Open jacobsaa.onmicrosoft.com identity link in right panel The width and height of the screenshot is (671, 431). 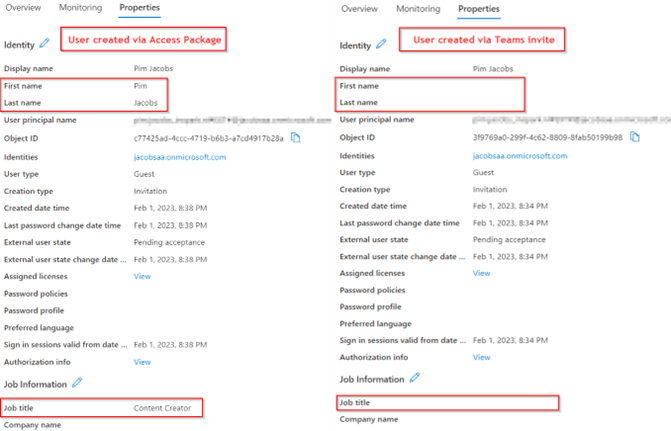click(x=520, y=156)
